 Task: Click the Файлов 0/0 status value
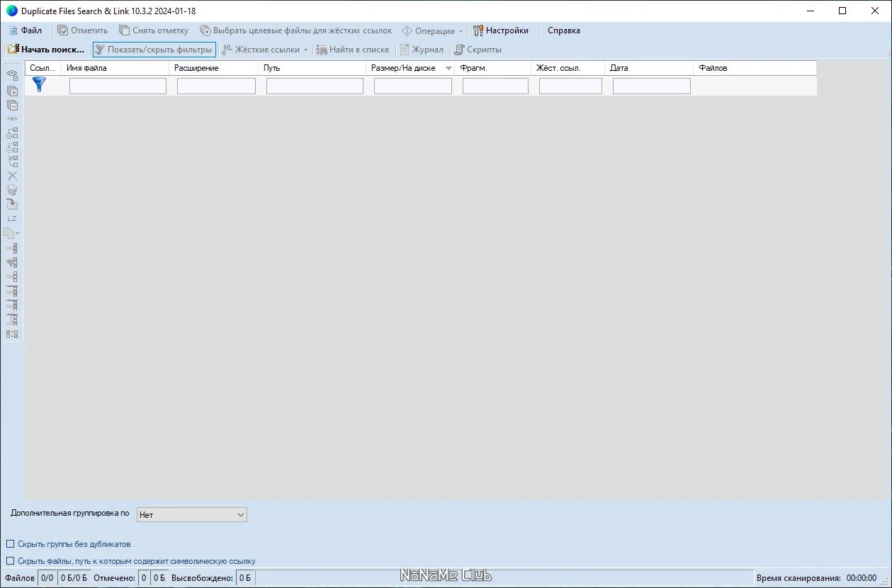pyautogui.click(x=47, y=578)
